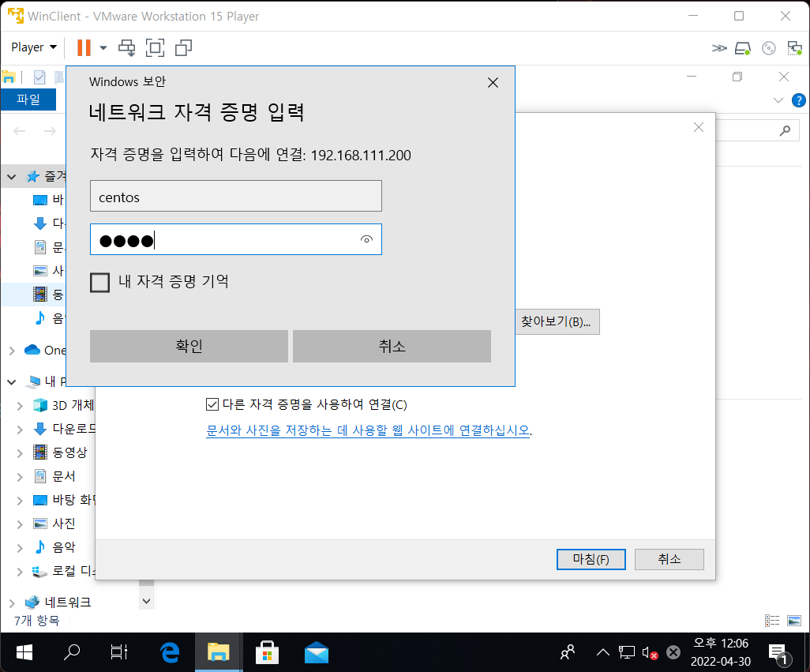Switch to large icons view in status bar
Viewport: 810px width, 672px height.
pyautogui.click(x=794, y=621)
